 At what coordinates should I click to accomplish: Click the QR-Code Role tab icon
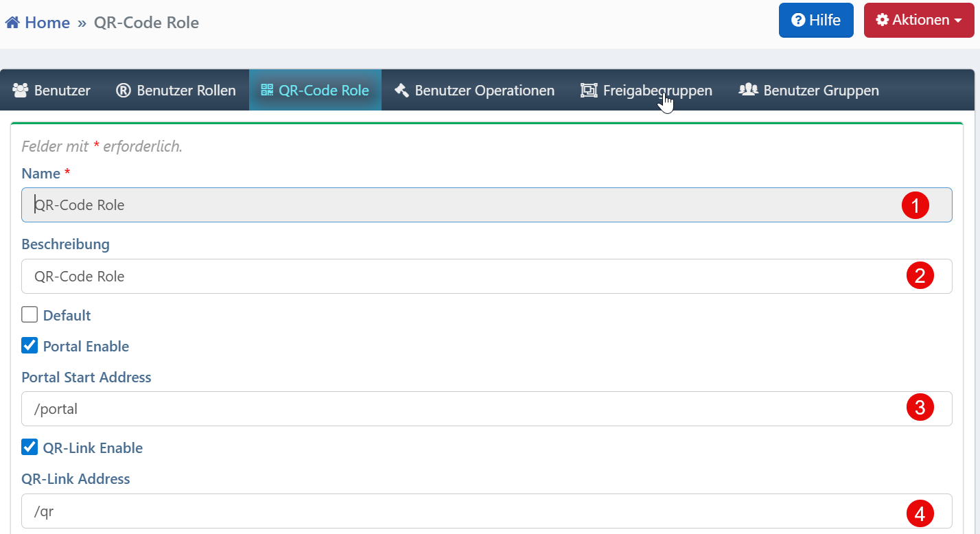267,90
